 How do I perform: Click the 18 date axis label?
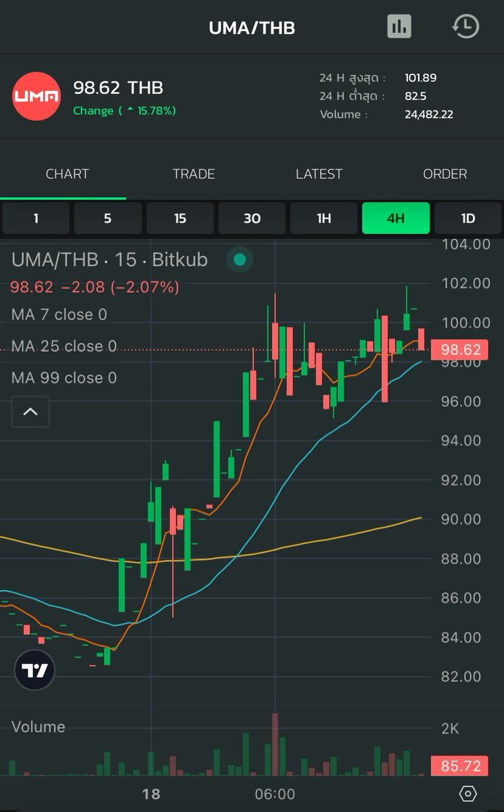(x=152, y=794)
